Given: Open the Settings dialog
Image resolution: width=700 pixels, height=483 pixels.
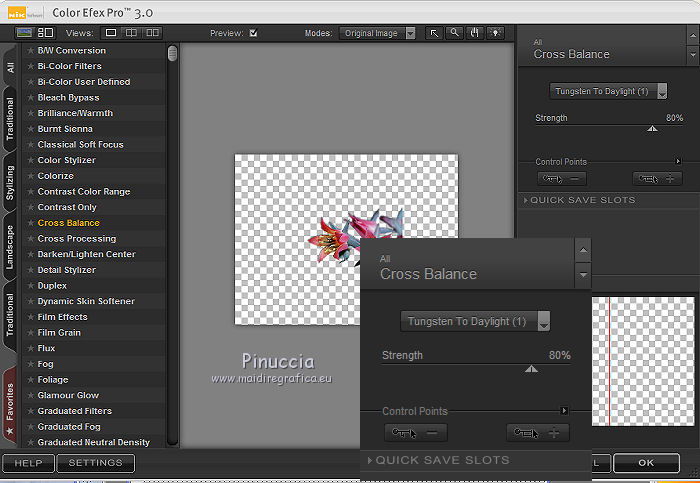Looking at the screenshot, I should pyautogui.click(x=95, y=463).
